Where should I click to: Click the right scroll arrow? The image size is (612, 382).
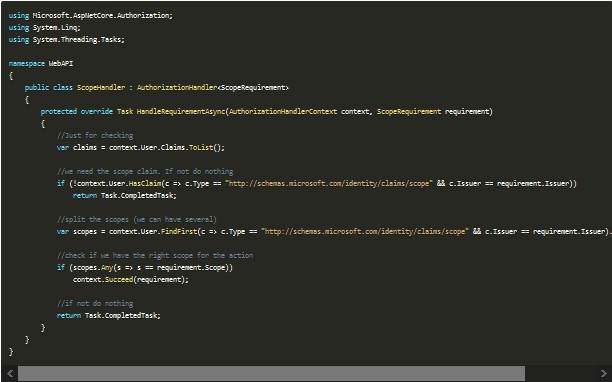tap(603, 373)
